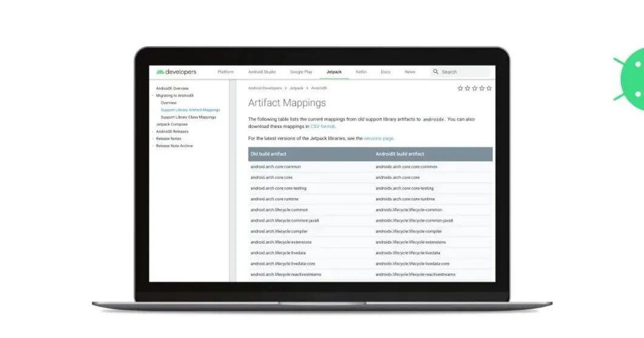Collapse the Migrating to AndroidX section arrow
Image resolution: width=644 pixels, height=338 pixels.
point(153,96)
